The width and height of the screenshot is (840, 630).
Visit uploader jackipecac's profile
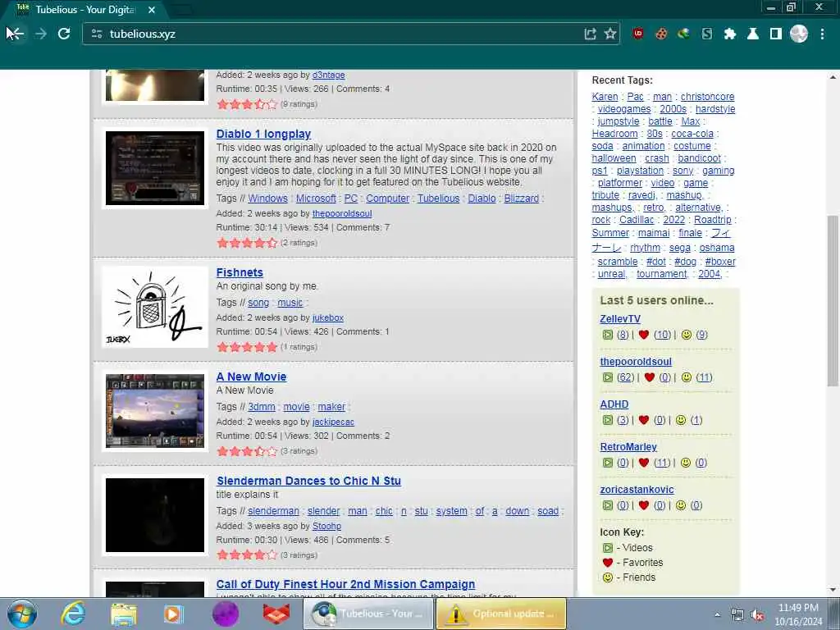(x=333, y=422)
